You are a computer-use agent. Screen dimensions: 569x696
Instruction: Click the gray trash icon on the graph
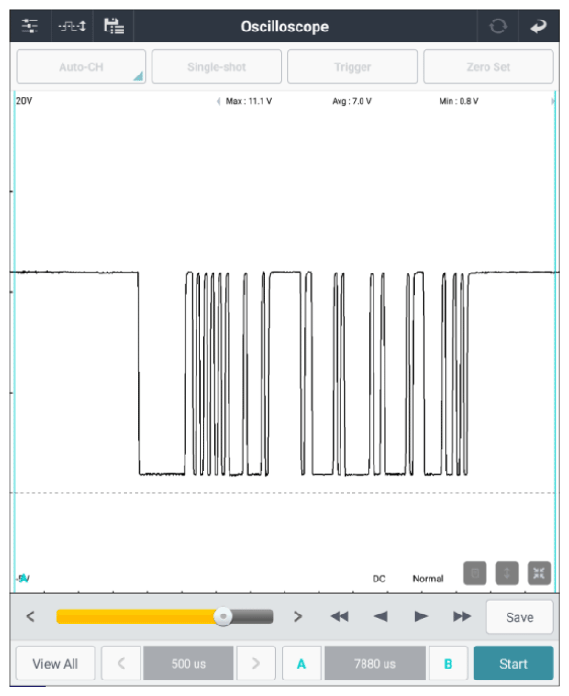[x=474, y=573]
